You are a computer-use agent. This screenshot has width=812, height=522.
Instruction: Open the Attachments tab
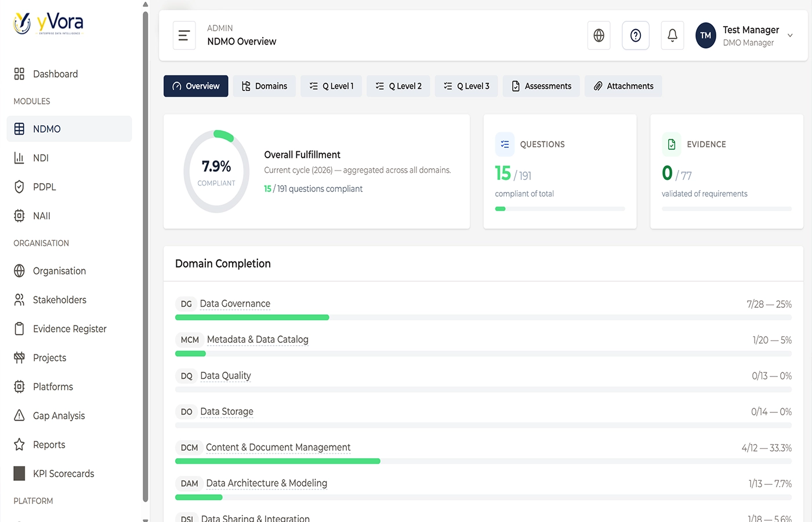pyautogui.click(x=623, y=86)
